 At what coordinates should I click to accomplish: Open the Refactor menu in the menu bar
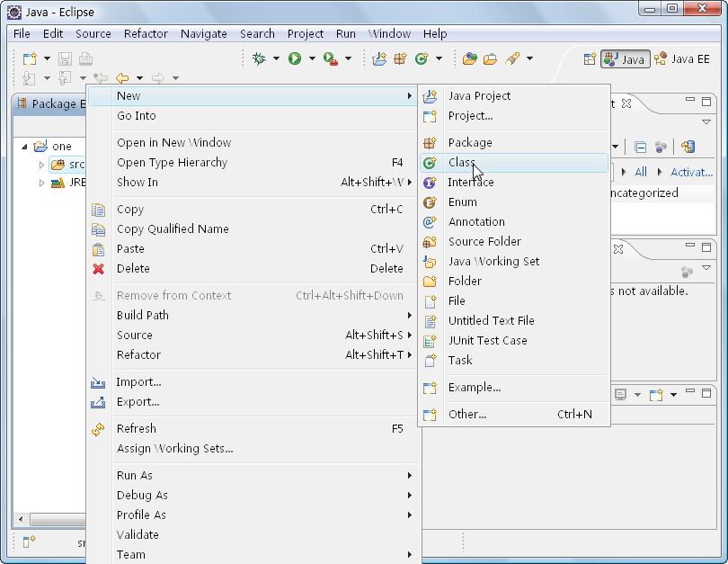tap(146, 33)
